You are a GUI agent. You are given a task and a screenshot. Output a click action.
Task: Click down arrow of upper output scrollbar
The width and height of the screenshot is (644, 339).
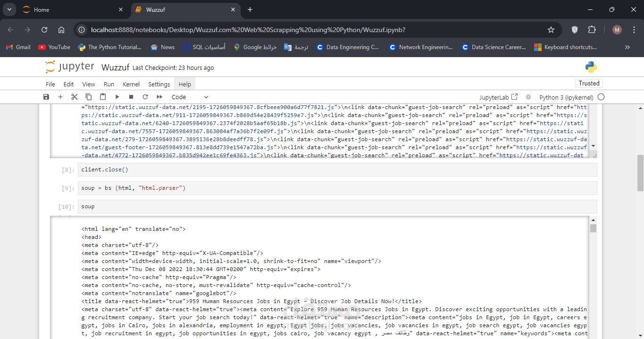pyautogui.click(x=594, y=146)
